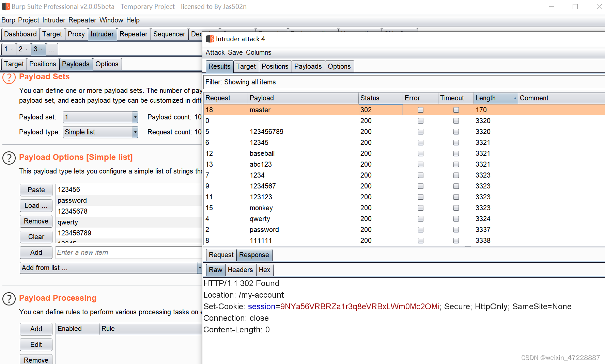Sort by Length column arrow
Viewport: 605px width, 364px height.
point(515,98)
